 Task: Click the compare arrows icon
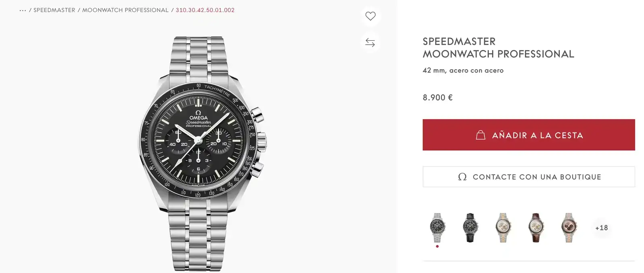[x=370, y=42]
